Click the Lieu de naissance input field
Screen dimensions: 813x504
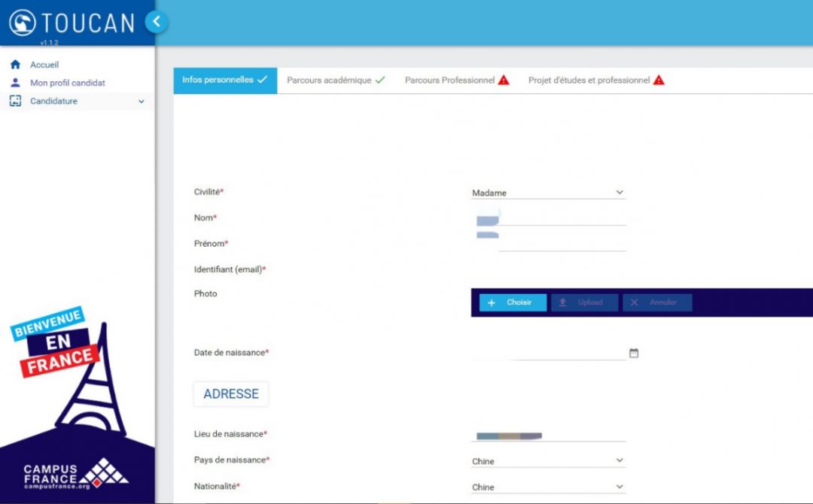pyautogui.click(x=548, y=435)
